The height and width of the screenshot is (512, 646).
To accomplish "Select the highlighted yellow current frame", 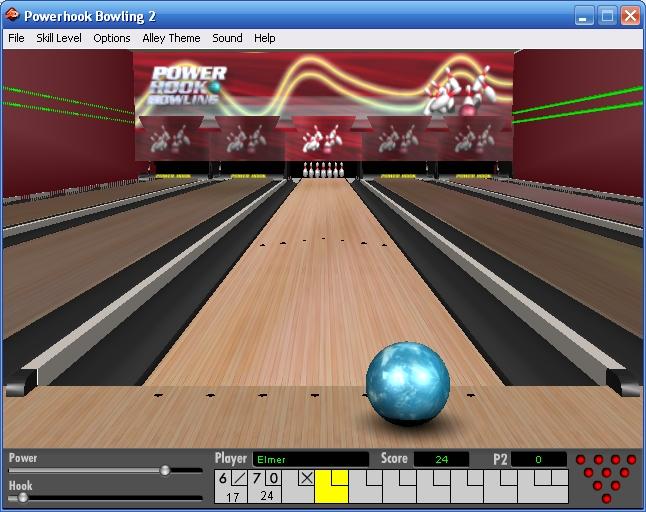I will pos(331,486).
